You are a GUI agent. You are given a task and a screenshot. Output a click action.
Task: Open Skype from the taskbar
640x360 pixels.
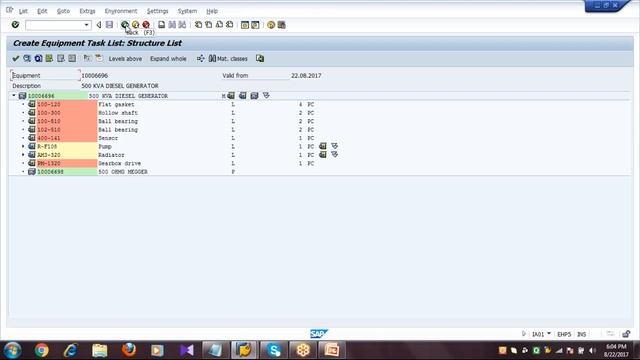(x=273, y=350)
